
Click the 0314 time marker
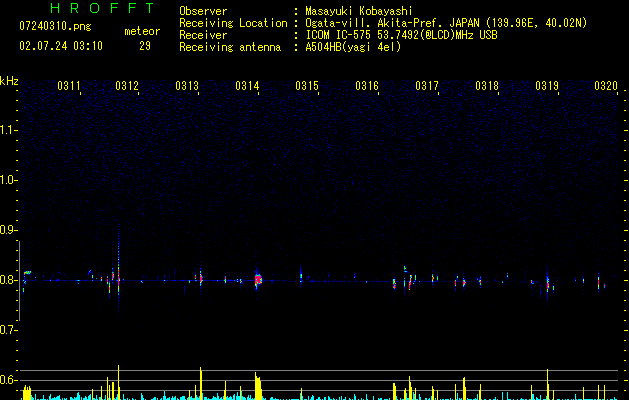pyautogui.click(x=247, y=85)
